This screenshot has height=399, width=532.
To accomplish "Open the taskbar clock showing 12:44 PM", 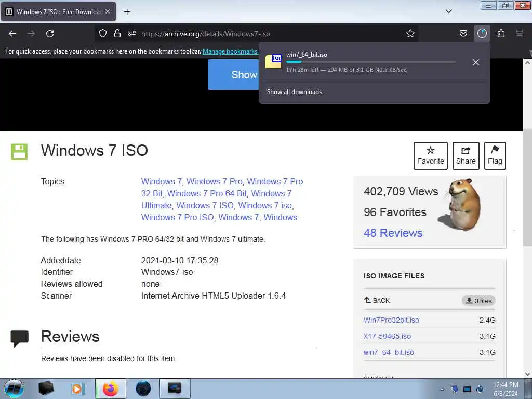I will tap(506, 389).
